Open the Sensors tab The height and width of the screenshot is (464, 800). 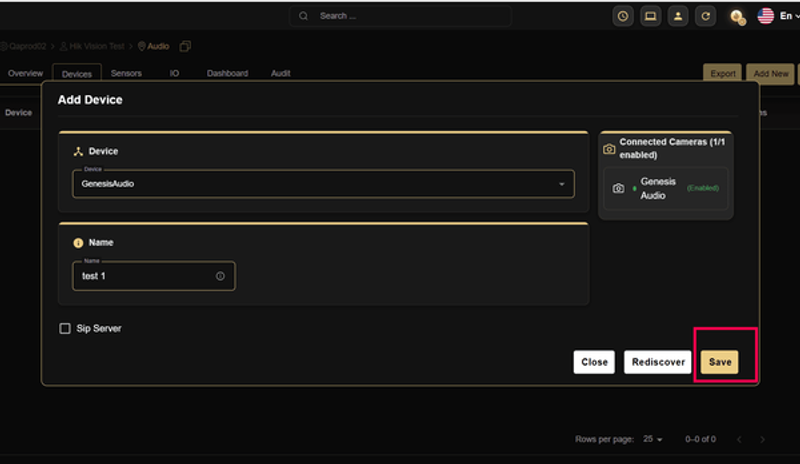126,74
